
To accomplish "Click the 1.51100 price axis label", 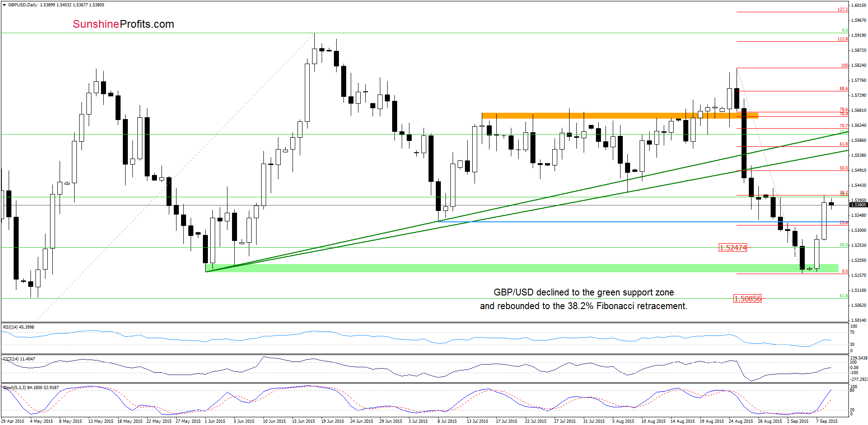I will click(858, 290).
